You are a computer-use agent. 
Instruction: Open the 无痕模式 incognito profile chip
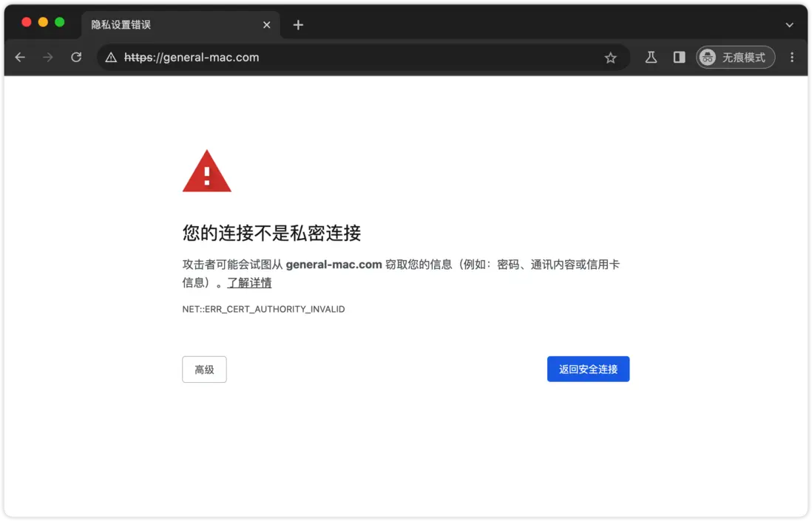[x=735, y=58]
